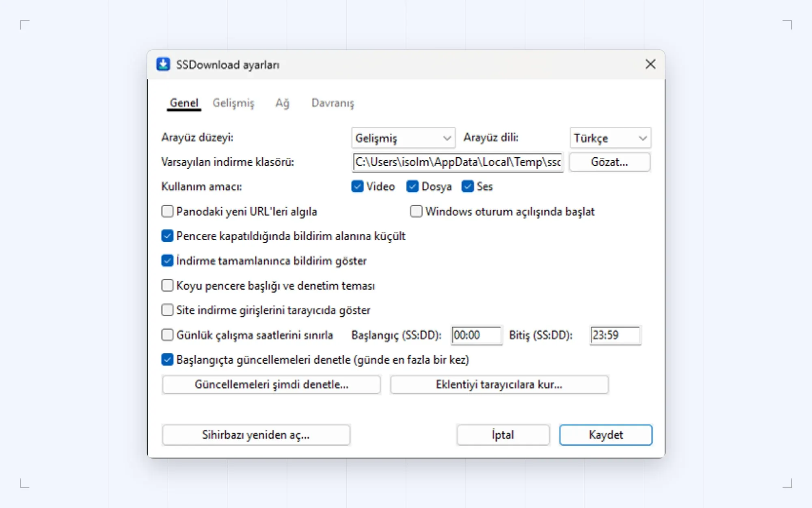This screenshot has width=812, height=508.
Task: Uncheck the Dosya usage checkbox
Action: point(412,187)
